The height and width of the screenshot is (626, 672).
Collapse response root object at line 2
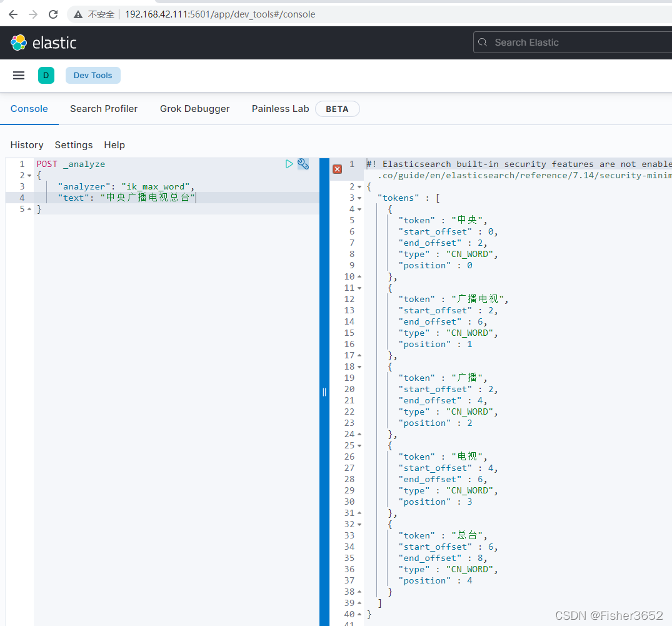point(359,186)
